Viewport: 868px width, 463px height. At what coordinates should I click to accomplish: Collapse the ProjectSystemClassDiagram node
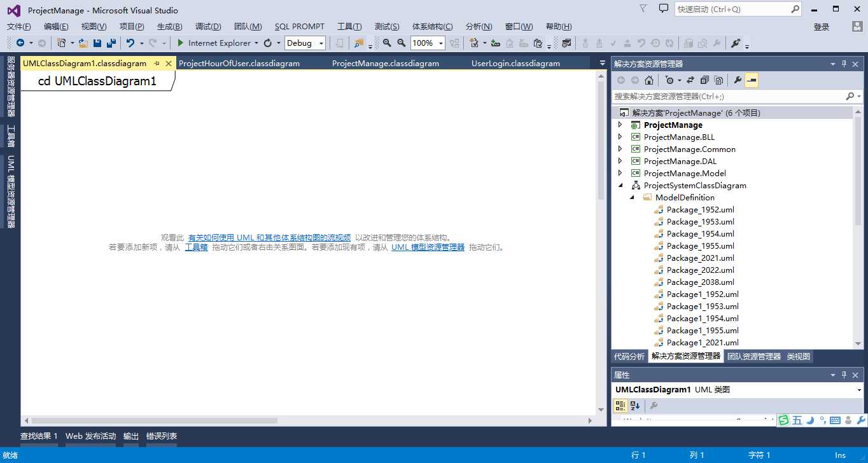point(620,185)
